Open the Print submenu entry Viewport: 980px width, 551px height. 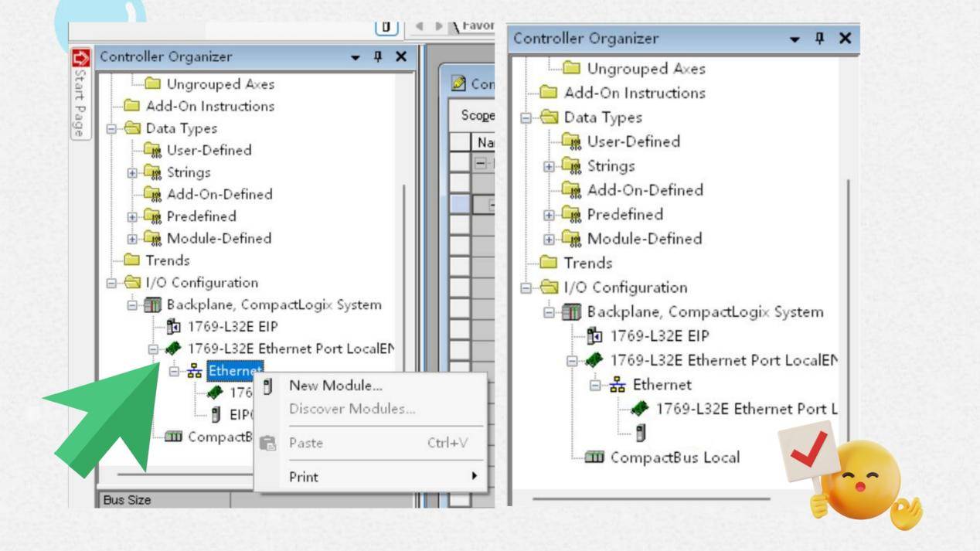point(304,477)
